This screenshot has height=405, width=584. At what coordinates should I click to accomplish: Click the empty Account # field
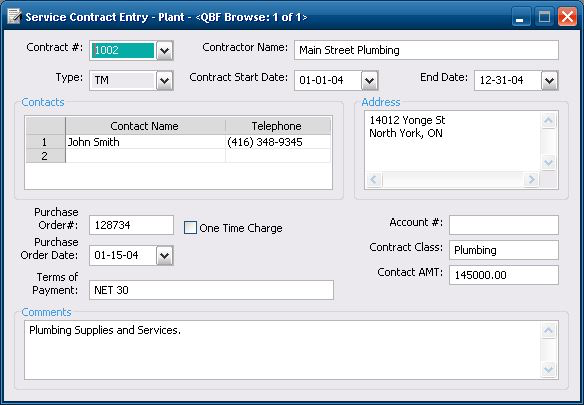504,225
